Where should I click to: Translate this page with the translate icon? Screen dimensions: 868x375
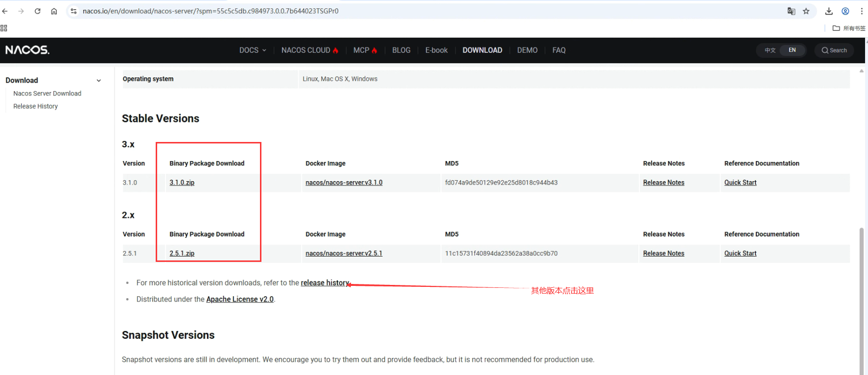point(791,11)
